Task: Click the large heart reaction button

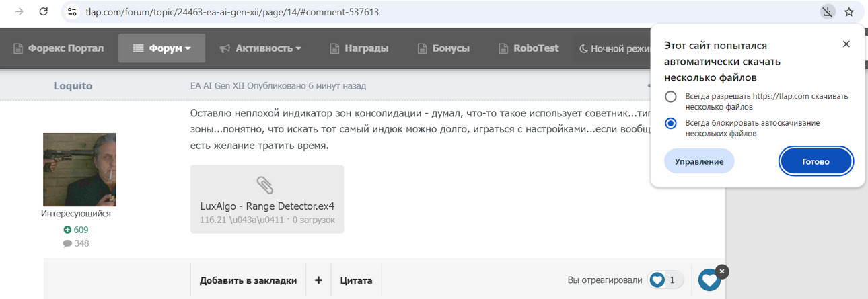Action: tap(709, 280)
